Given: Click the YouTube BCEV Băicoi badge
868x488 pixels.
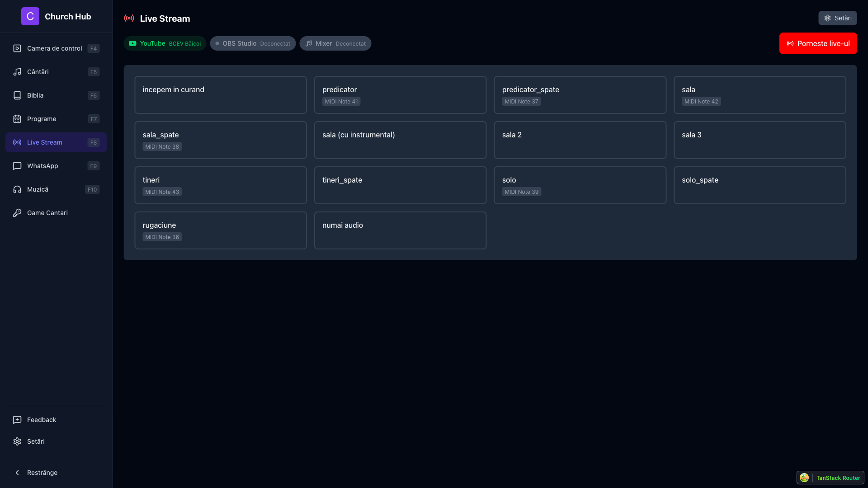Looking at the screenshot, I should point(165,43).
